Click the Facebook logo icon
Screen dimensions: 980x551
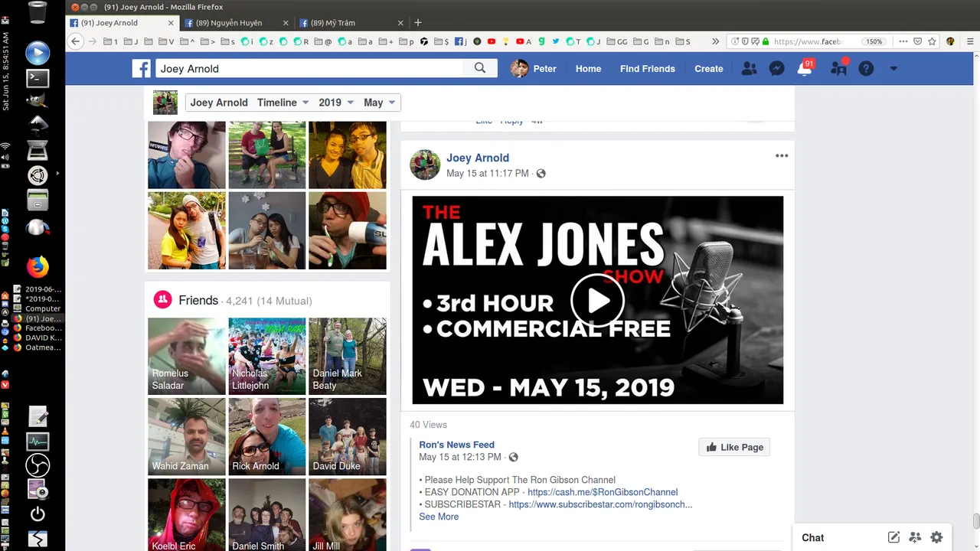pos(141,68)
